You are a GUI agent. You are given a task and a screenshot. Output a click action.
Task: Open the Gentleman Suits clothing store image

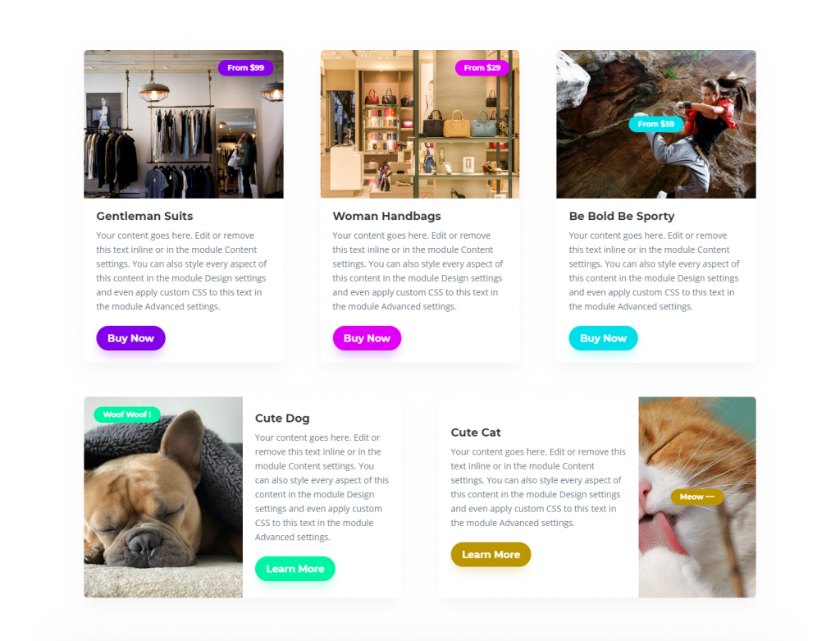(x=184, y=124)
